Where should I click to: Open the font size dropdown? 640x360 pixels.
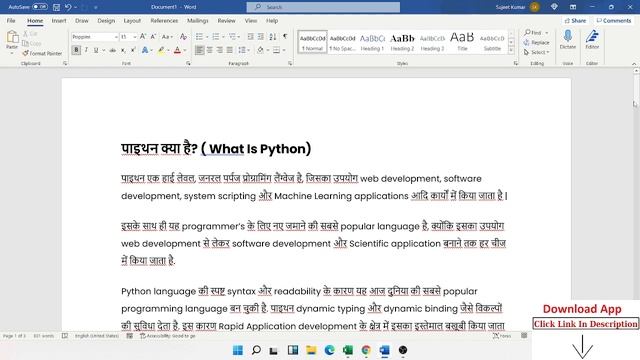[135, 37]
